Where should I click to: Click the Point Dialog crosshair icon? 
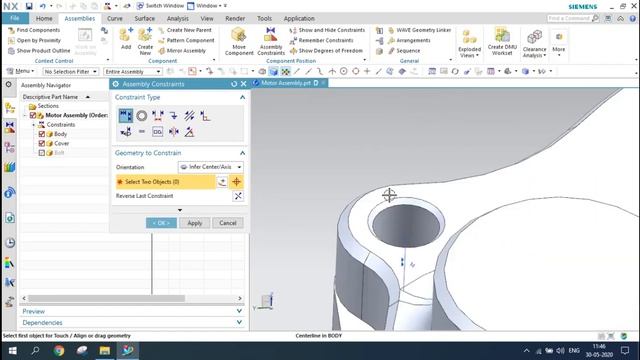pyautogui.click(x=236, y=182)
